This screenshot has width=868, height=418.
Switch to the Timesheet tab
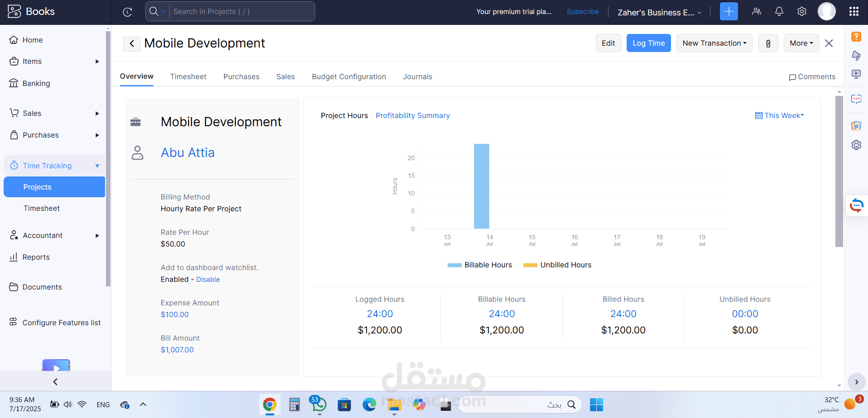[188, 77]
